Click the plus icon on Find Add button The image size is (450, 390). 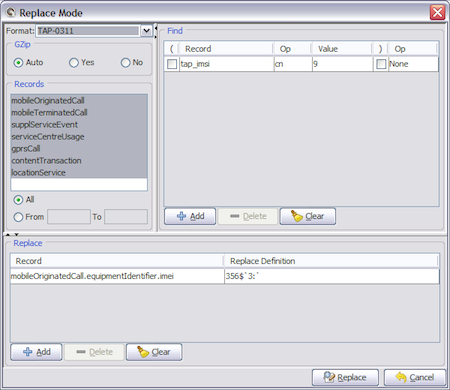coord(181,216)
